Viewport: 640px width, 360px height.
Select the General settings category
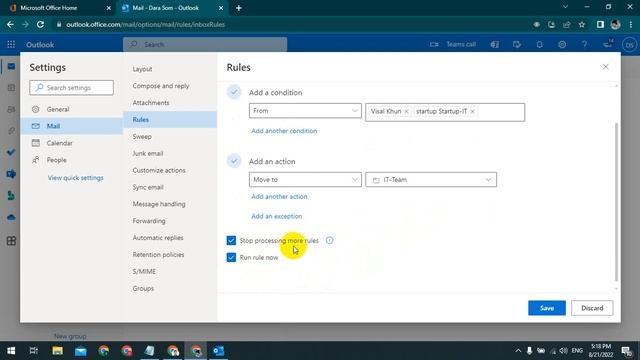(71, 109)
